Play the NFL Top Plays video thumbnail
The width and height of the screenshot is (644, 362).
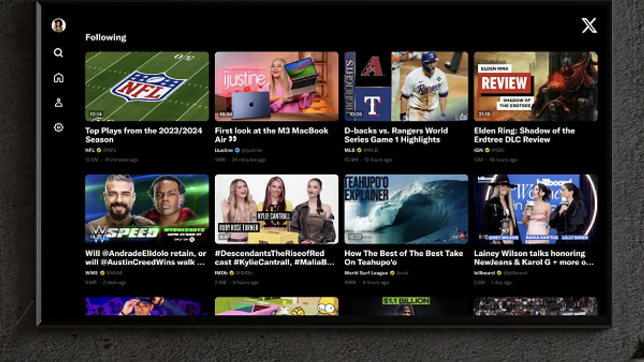[147, 86]
